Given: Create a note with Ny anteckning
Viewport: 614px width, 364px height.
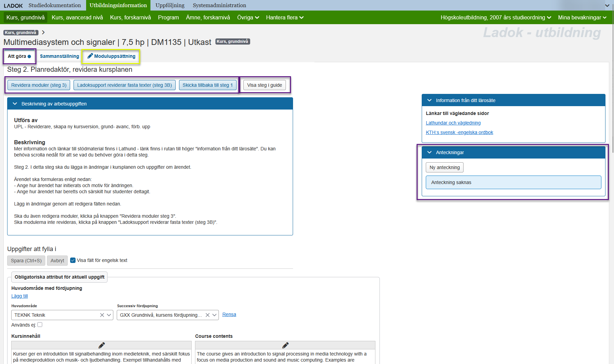Looking at the screenshot, I should point(445,167).
